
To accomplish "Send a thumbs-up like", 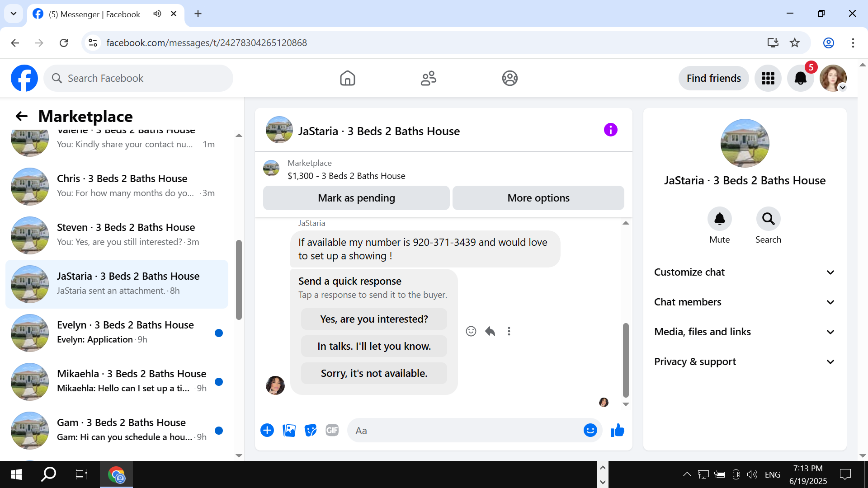I will click(617, 430).
